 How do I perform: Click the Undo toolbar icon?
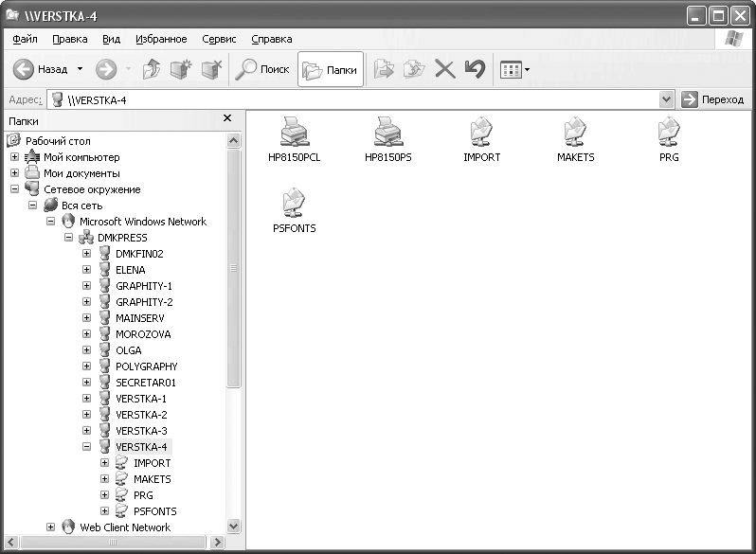pyautogui.click(x=475, y=69)
